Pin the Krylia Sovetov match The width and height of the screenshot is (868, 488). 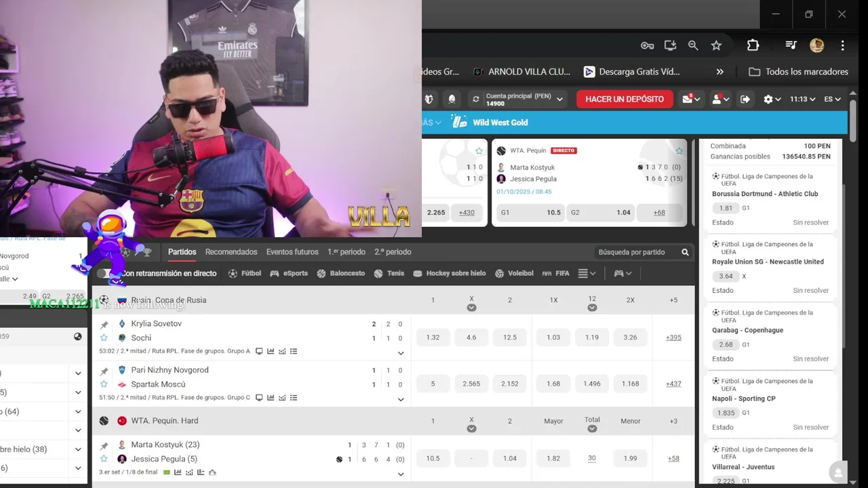click(104, 325)
